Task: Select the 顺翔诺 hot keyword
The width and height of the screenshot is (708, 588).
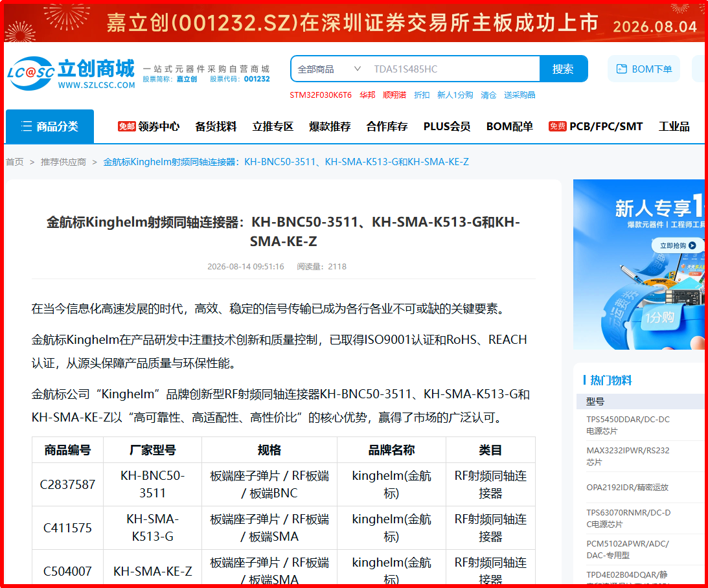Action: coord(394,95)
